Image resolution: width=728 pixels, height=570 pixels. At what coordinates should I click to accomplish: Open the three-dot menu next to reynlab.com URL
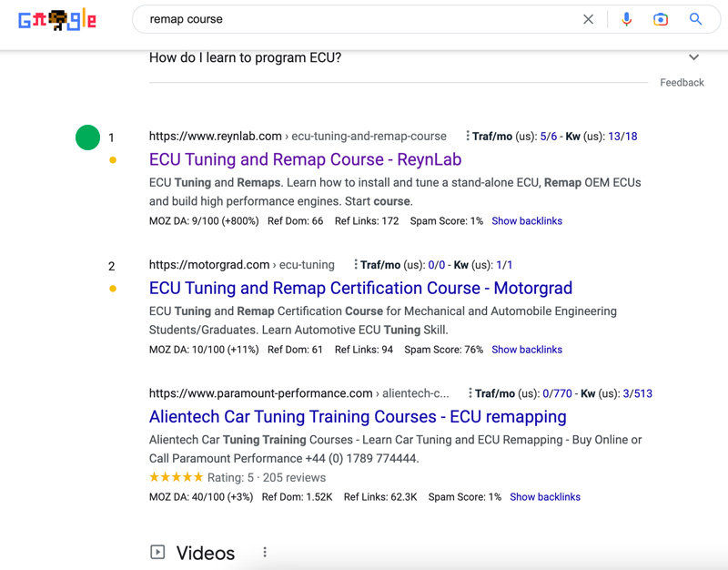(x=467, y=136)
